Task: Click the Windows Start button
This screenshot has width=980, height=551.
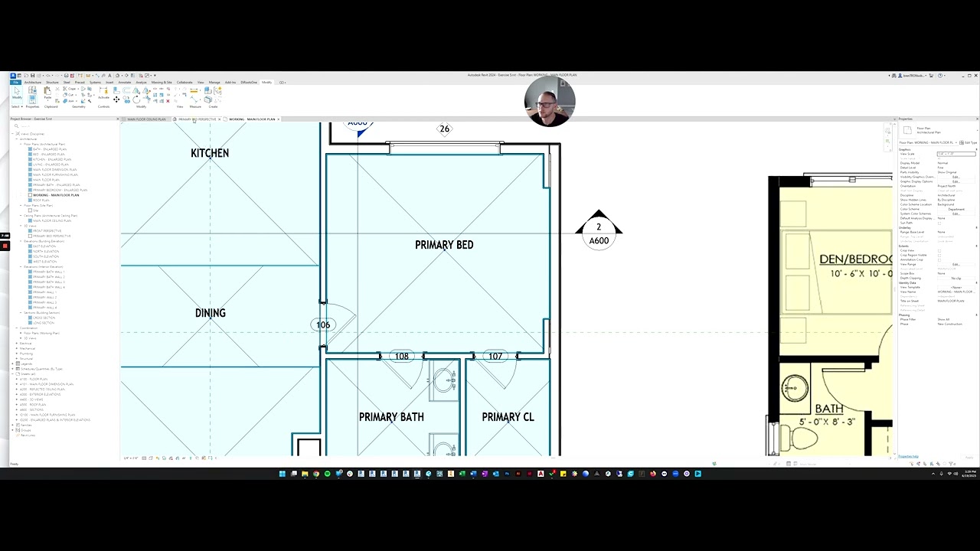Action: (282, 474)
